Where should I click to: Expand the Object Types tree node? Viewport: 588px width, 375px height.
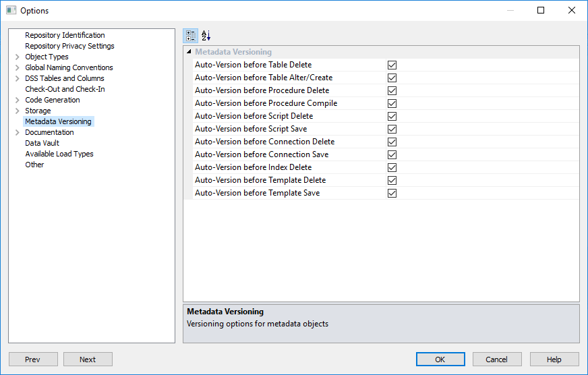tap(17, 57)
